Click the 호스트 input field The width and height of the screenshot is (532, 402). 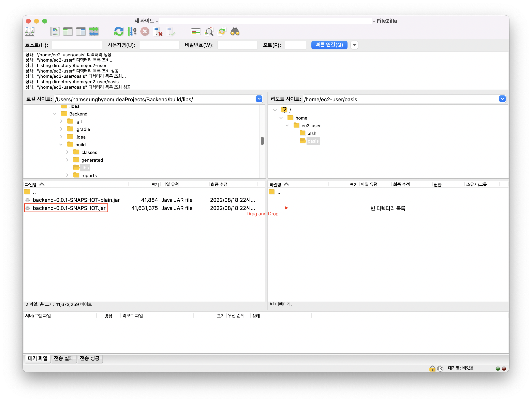77,45
